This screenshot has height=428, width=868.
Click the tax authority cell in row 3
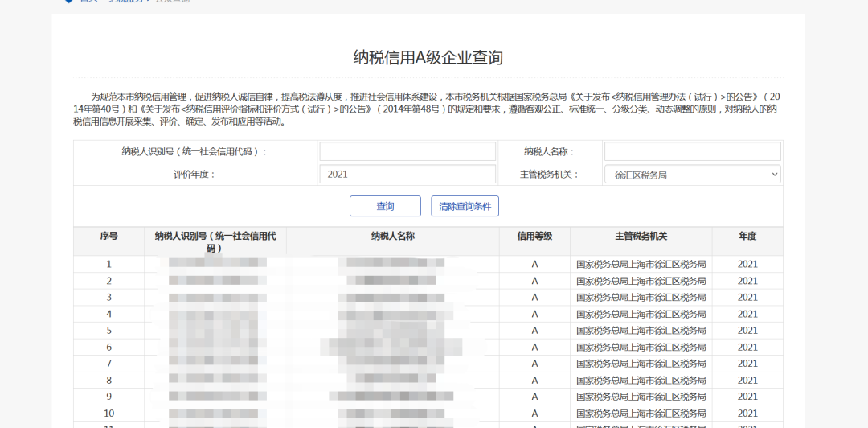click(641, 298)
